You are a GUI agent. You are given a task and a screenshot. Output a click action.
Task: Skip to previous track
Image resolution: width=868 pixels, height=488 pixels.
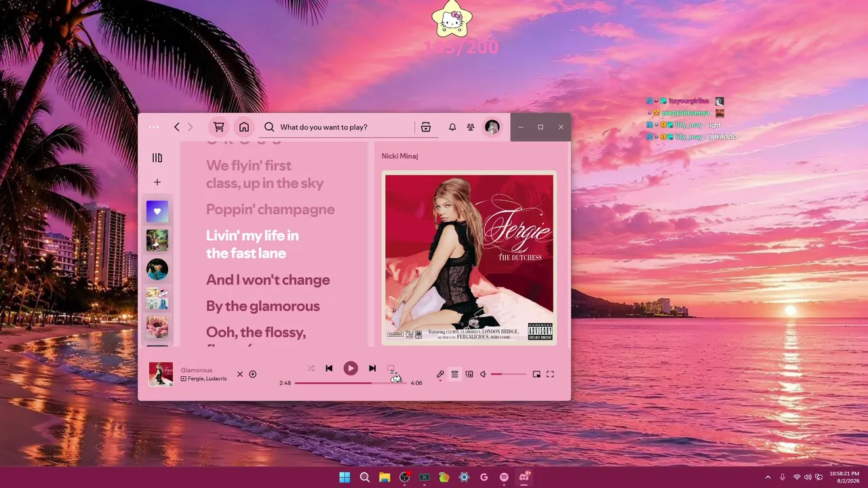pyautogui.click(x=329, y=368)
